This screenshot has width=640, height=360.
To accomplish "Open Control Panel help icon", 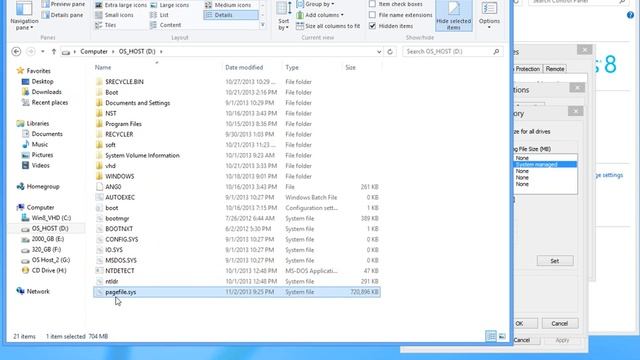I will [630, 15].
